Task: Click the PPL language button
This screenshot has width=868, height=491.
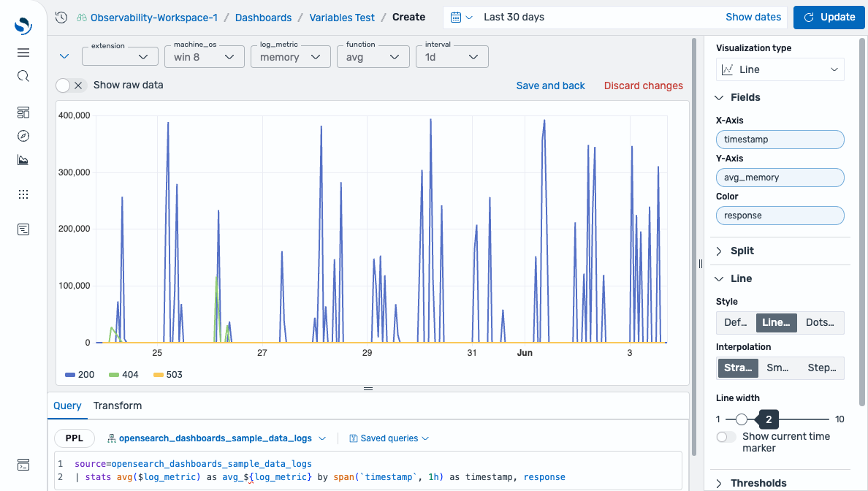Action: (75, 438)
